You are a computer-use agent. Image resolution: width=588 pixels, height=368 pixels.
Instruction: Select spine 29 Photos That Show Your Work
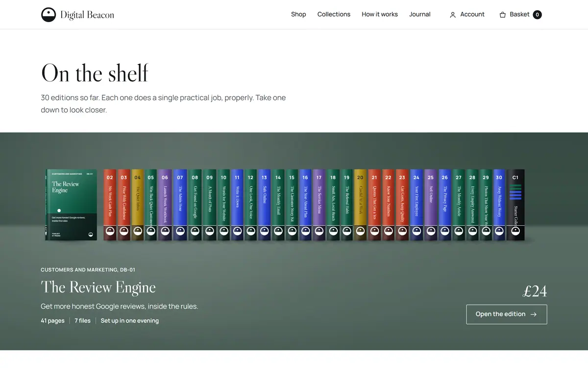(486, 205)
